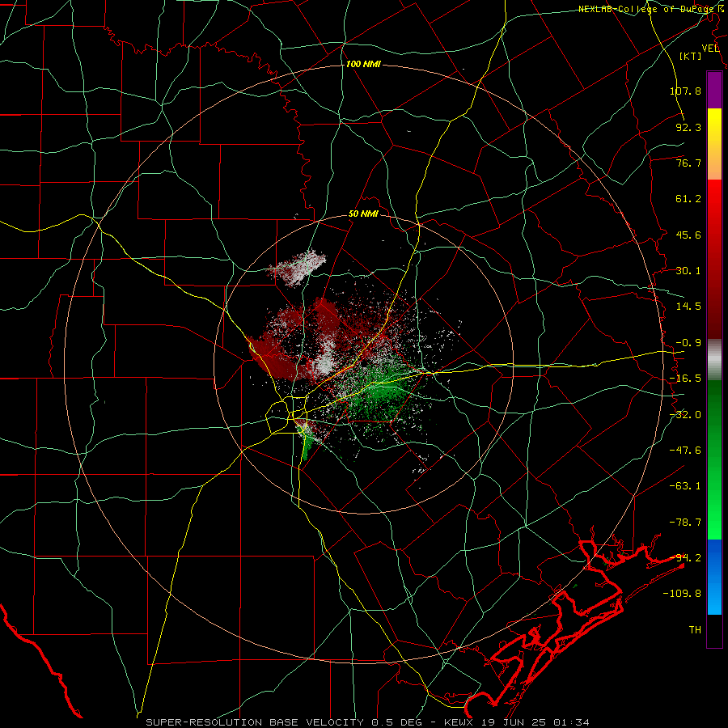
Task: Click the -47.6 velocity scale value
Action: click(685, 451)
